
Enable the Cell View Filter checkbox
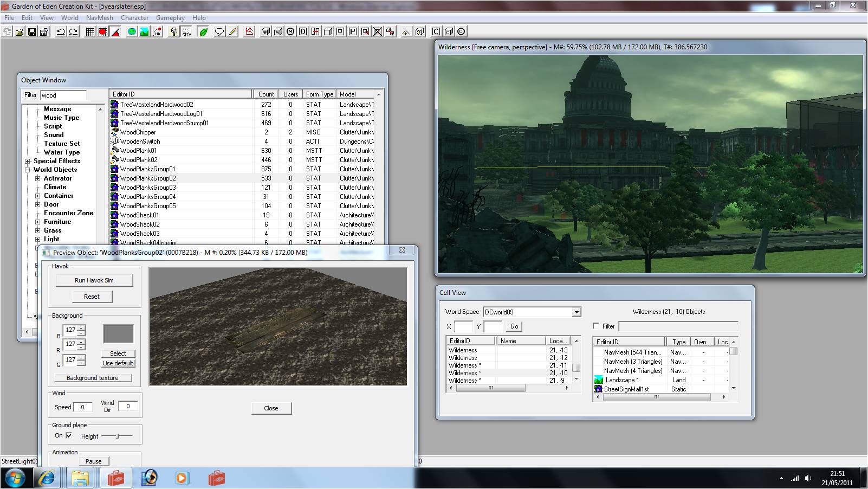pyautogui.click(x=596, y=326)
